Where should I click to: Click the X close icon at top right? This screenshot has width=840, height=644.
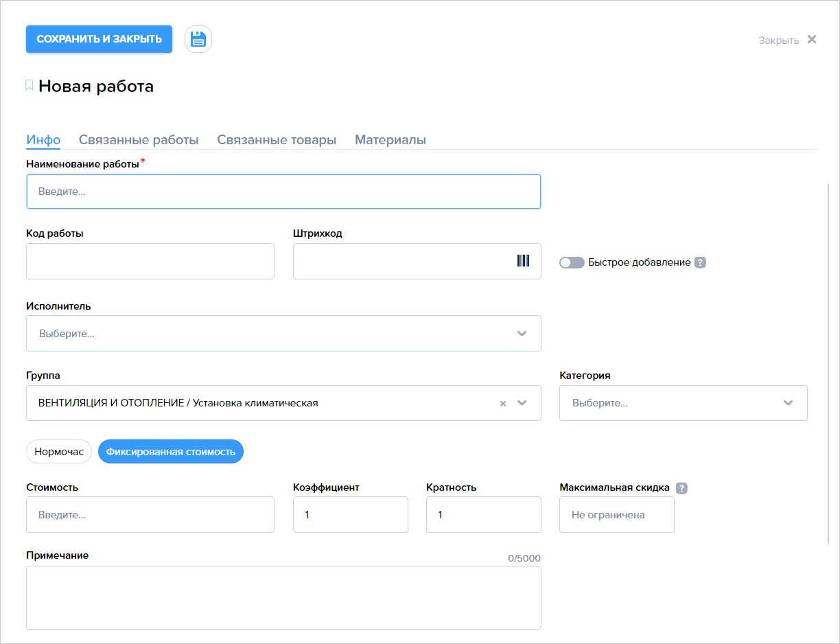[x=812, y=39]
